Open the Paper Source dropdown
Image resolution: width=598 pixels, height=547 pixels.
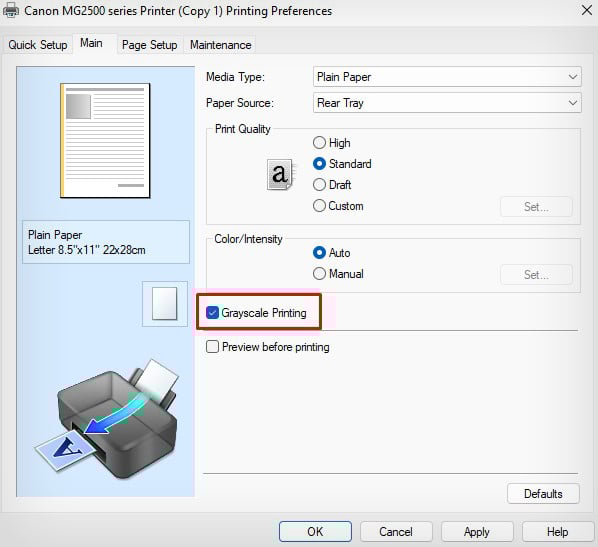pos(447,103)
